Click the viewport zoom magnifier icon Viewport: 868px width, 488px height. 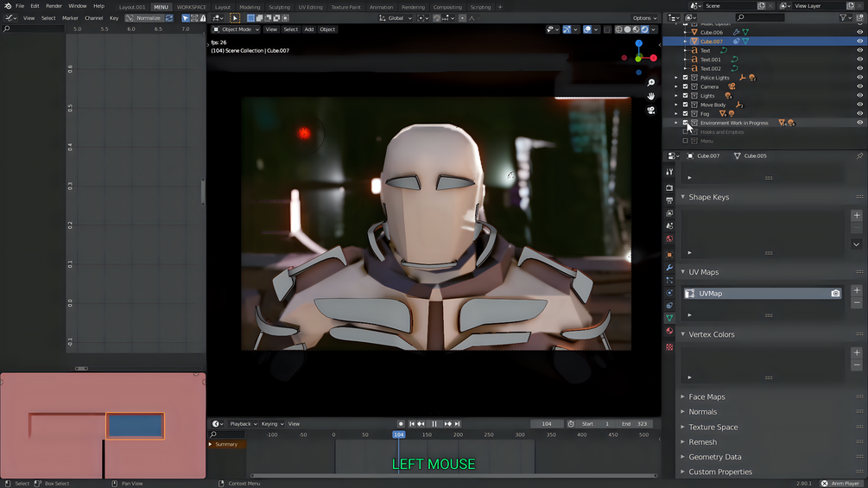tap(651, 82)
